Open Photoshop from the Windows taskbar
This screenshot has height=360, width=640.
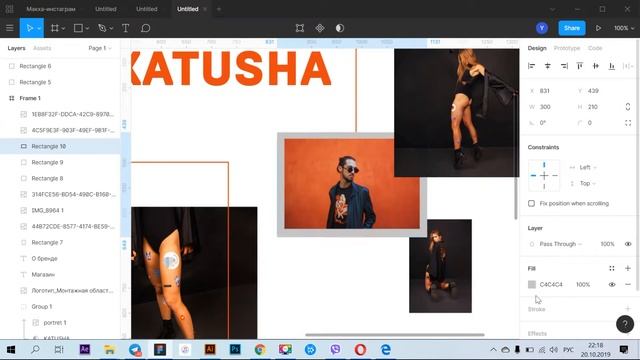tap(235, 349)
